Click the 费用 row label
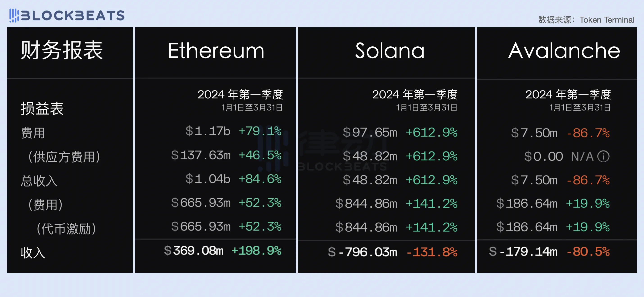This screenshot has height=297, width=644. coord(33,133)
